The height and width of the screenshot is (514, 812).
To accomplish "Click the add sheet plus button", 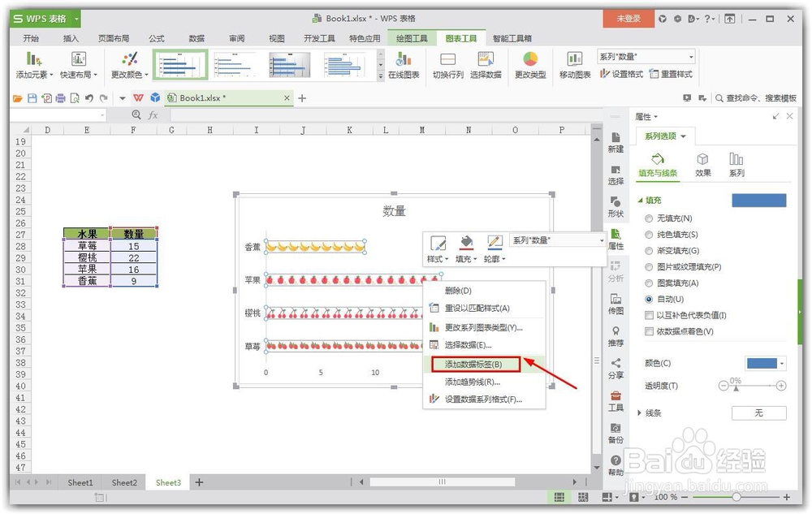I will tap(199, 482).
